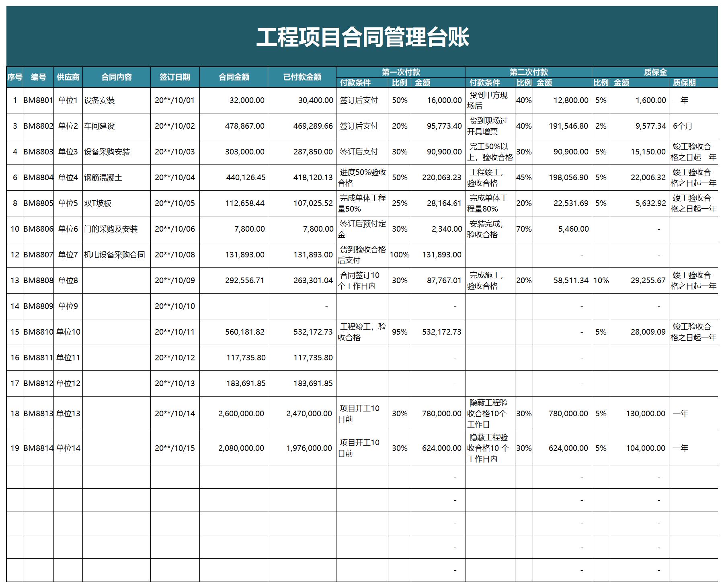Select retention ratio 10%
Image resolution: width=724 pixels, height=588 pixels.
click(x=601, y=280)
